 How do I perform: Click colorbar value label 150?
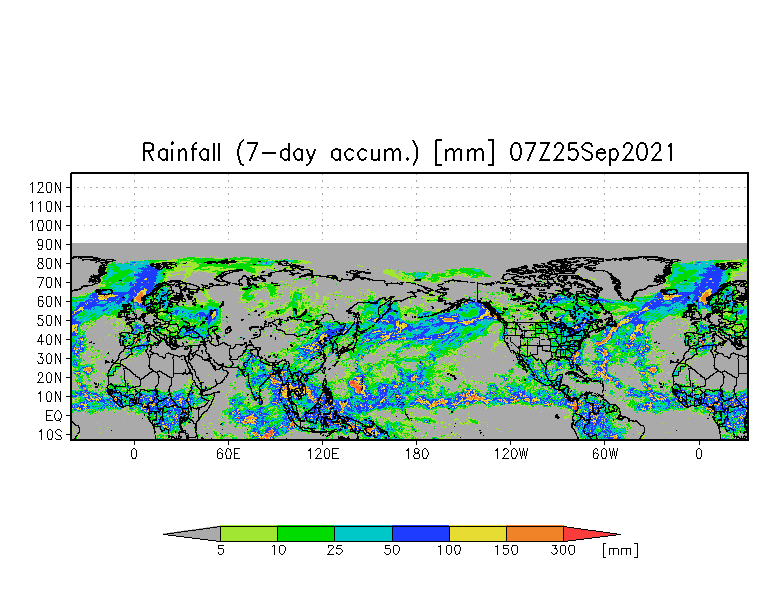(506, 550)
